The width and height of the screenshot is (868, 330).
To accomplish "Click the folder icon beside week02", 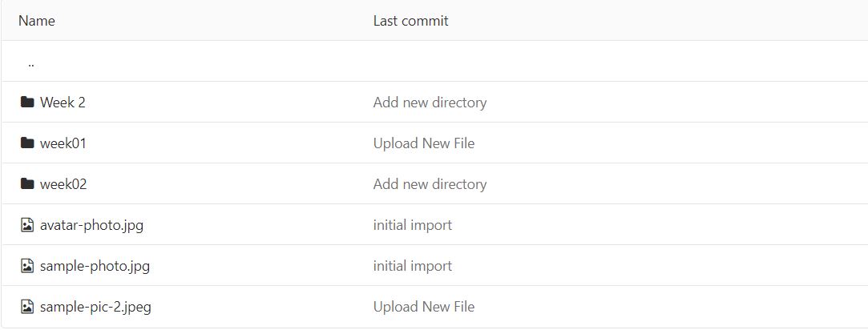I will 27,184.
